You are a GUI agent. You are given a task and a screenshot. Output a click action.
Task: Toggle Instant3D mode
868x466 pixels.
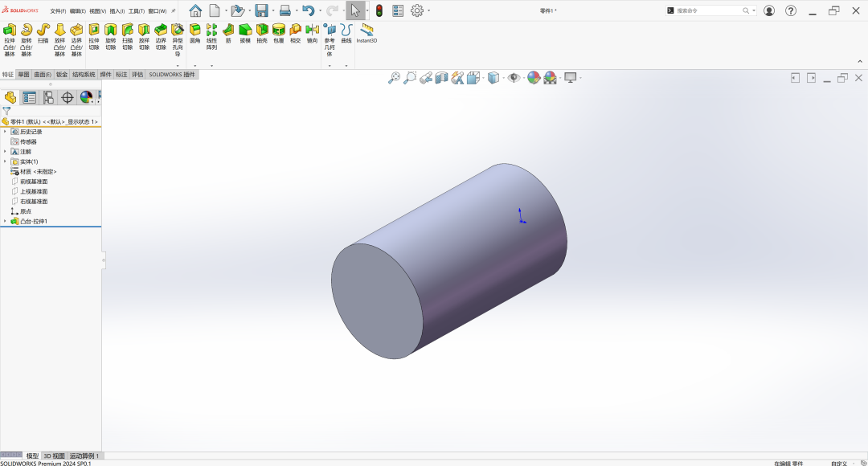pos(366,31)
